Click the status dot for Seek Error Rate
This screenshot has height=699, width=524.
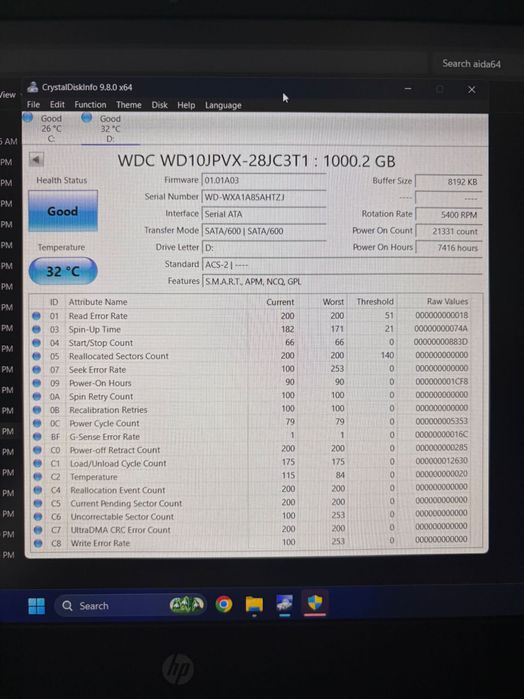click(37, 369)
